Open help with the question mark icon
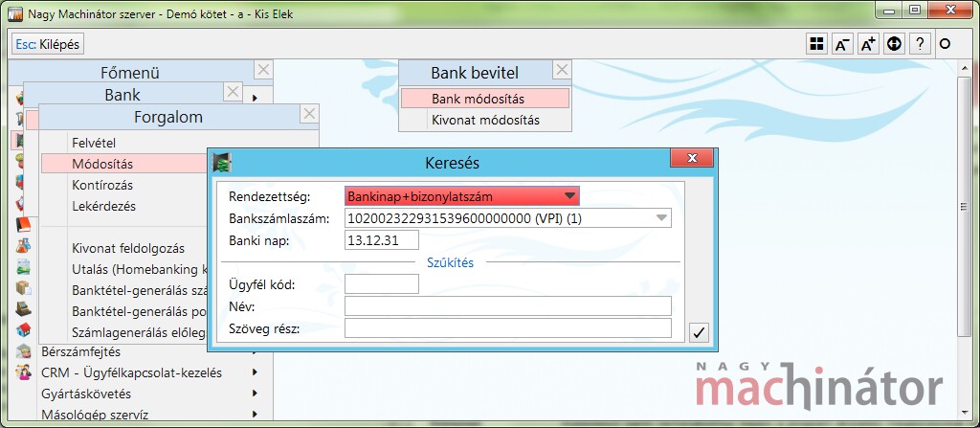 920,44
